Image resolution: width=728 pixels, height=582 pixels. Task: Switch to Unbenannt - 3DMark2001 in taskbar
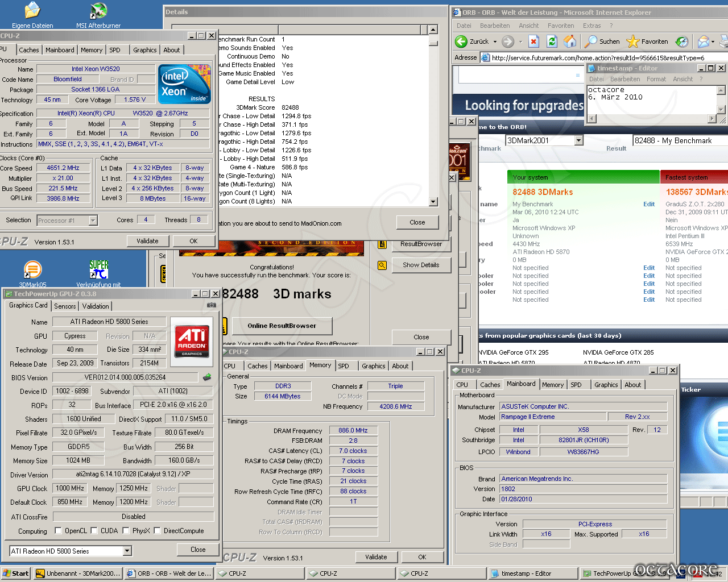coord(78,573)
